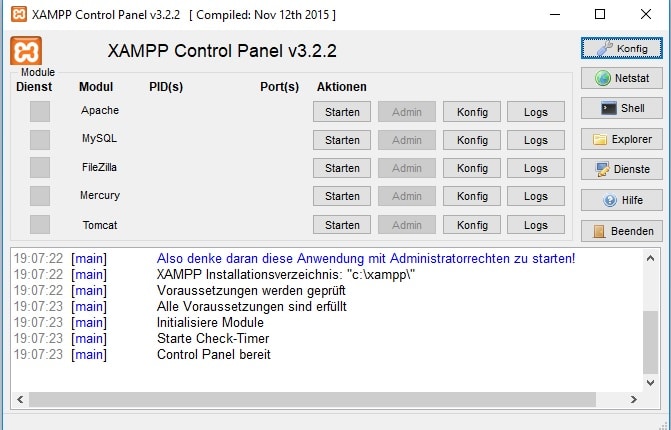Open the Konfig menu for FileZilla
The width and height of the screenshot is (671, 430).
[x=472, y=168]
